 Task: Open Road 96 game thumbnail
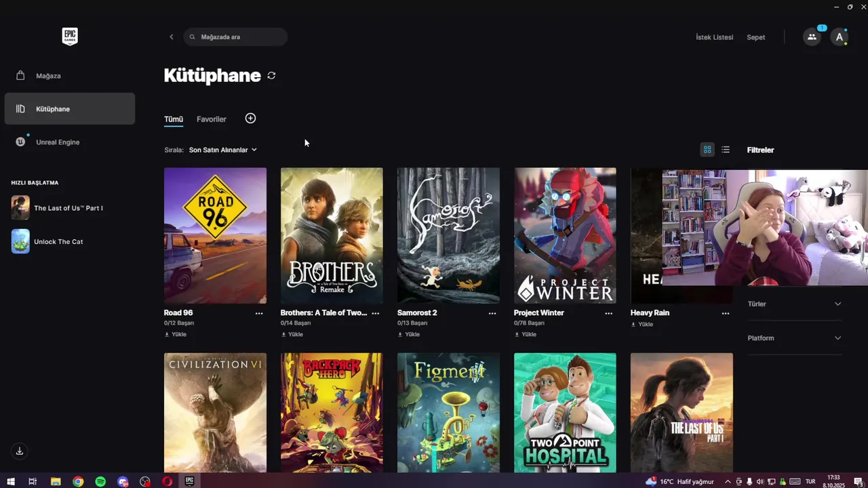pyautogui.click(x=215, y=236)
